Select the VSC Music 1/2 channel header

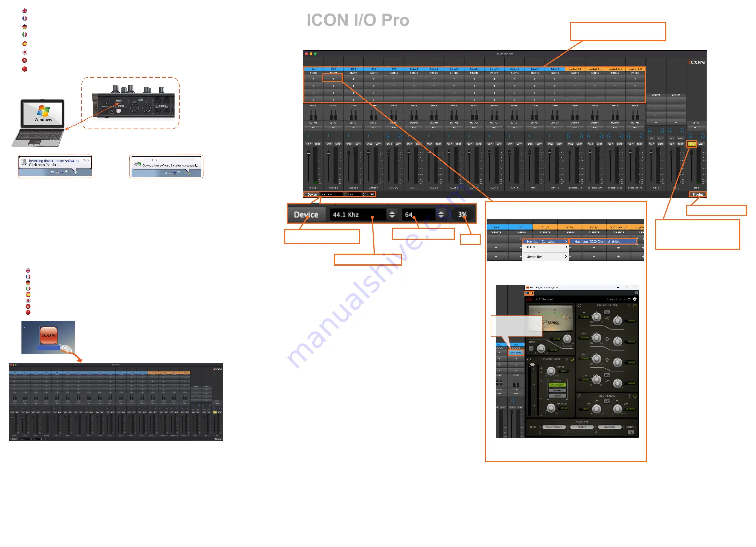(x=618, y=227)
